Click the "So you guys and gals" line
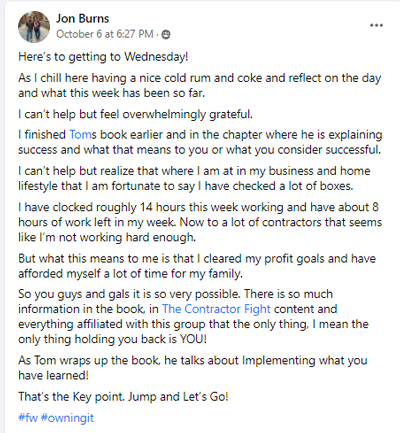This screenshot has width=400, height=433. click(176, 294)
